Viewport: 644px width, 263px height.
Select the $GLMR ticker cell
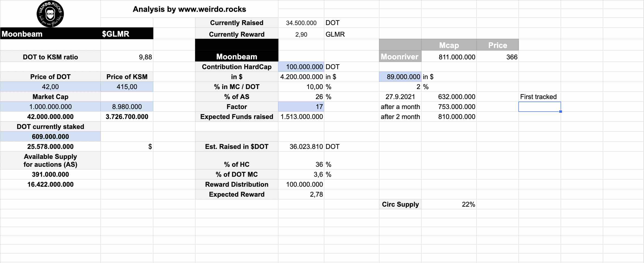(127, 34)
